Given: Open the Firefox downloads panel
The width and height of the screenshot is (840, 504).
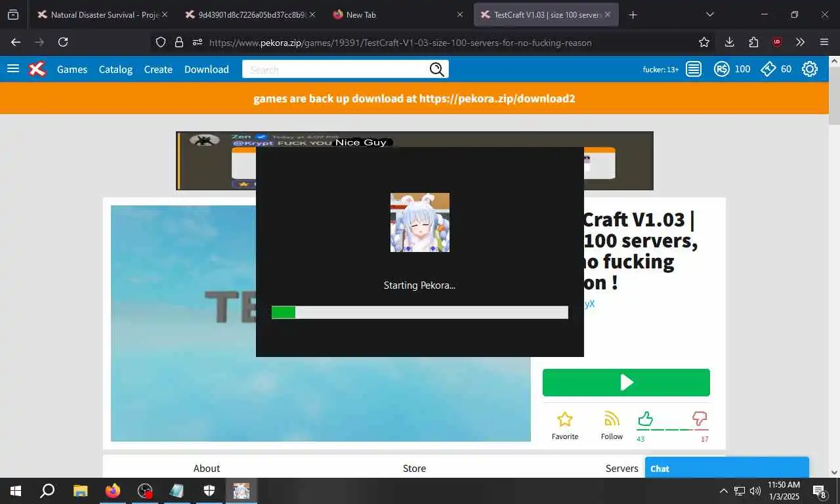Looking at the screenshot, I should (x=729, y=42).
